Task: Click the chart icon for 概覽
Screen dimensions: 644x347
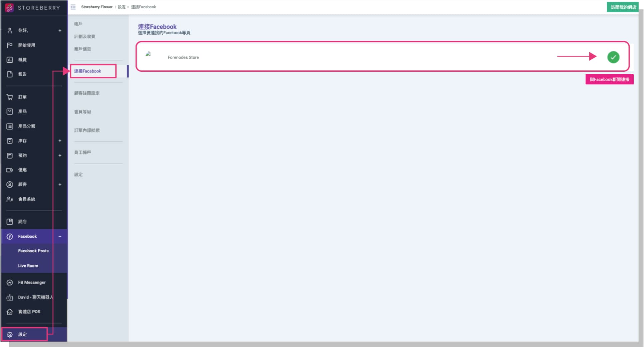Action: click(x=10, y=60)
